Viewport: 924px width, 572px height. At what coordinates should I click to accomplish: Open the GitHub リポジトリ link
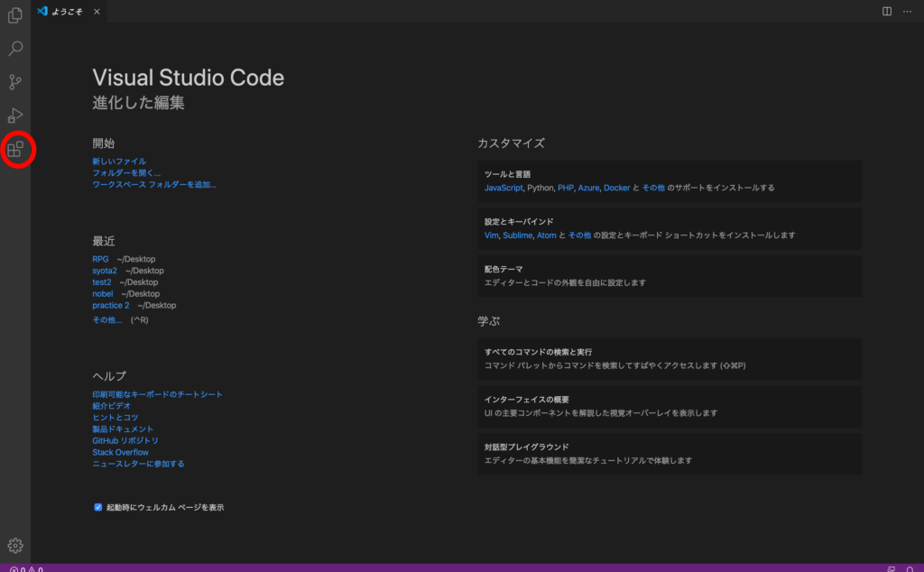point(125,440)
